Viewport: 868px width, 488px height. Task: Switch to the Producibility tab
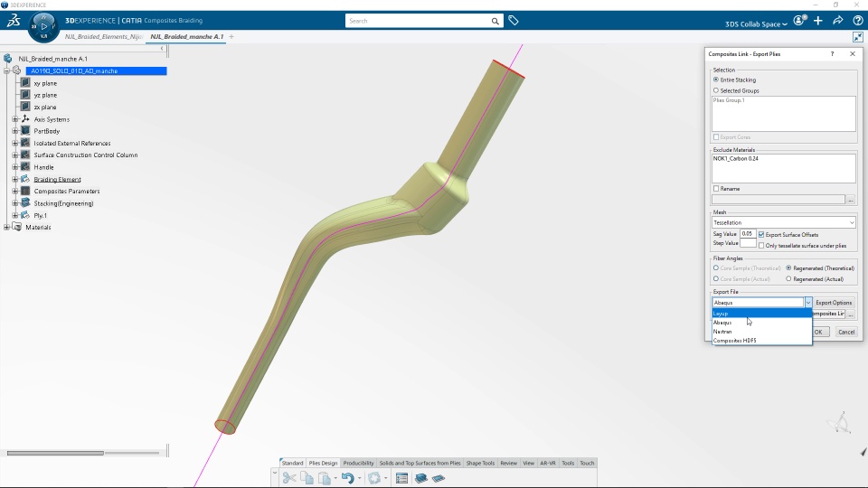click(x=358, y=463)
